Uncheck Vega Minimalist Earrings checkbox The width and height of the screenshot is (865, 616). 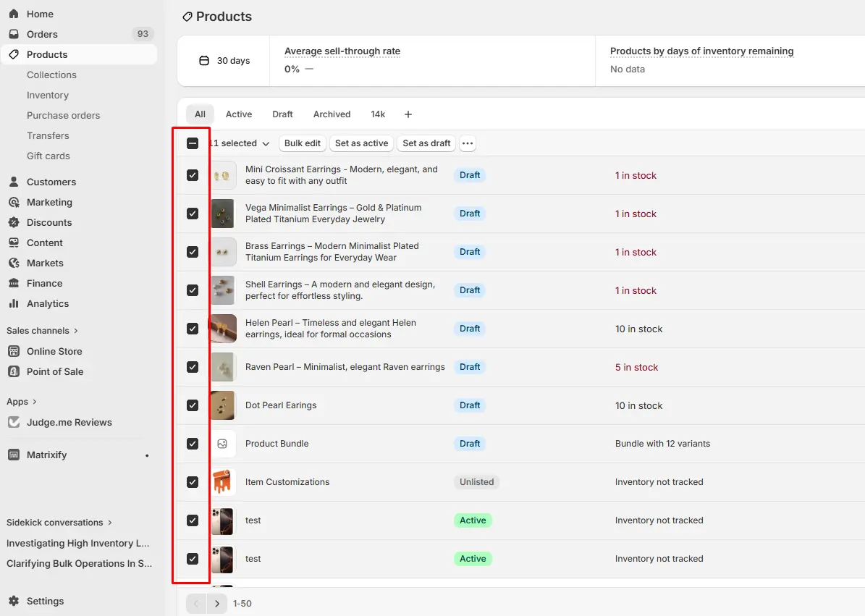tap(193, 214)
